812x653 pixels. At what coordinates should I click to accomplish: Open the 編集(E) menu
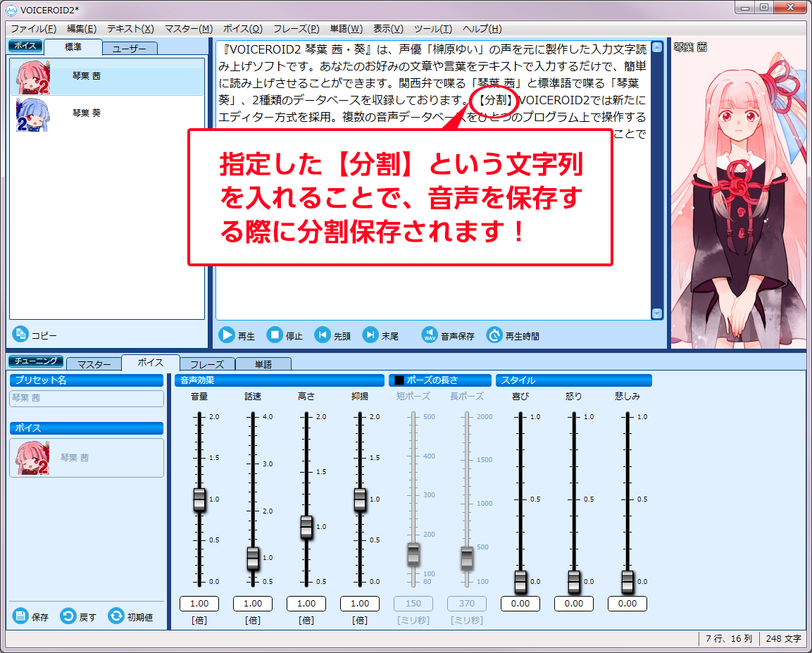pos(82,29)
